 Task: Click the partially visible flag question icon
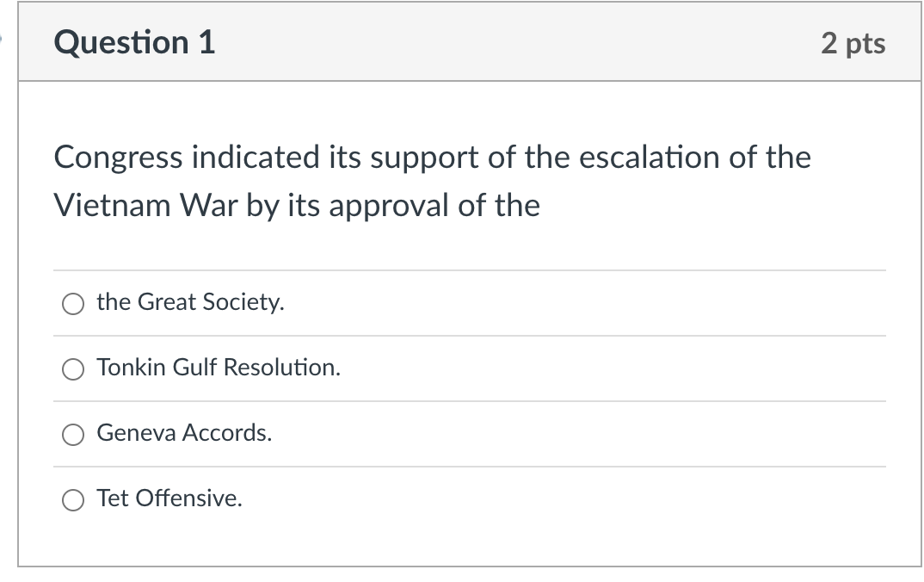pyautogui.click(x=1, y=40)
